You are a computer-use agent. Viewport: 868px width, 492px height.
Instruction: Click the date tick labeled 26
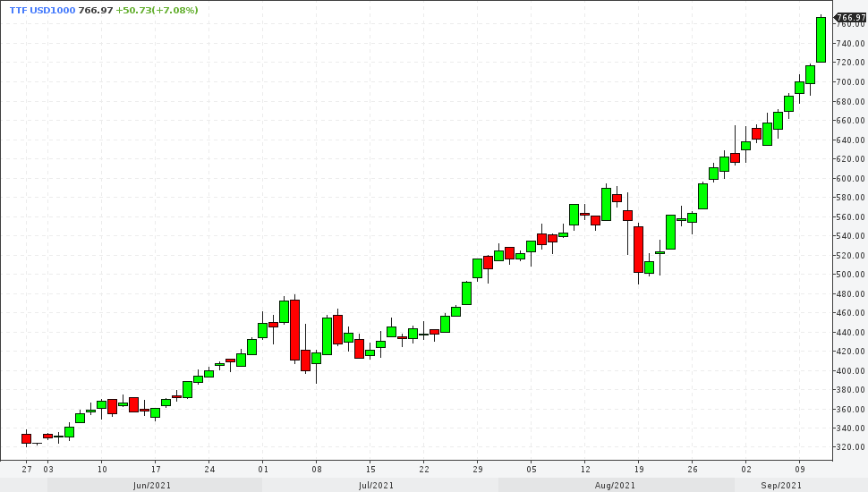[693, 470]
